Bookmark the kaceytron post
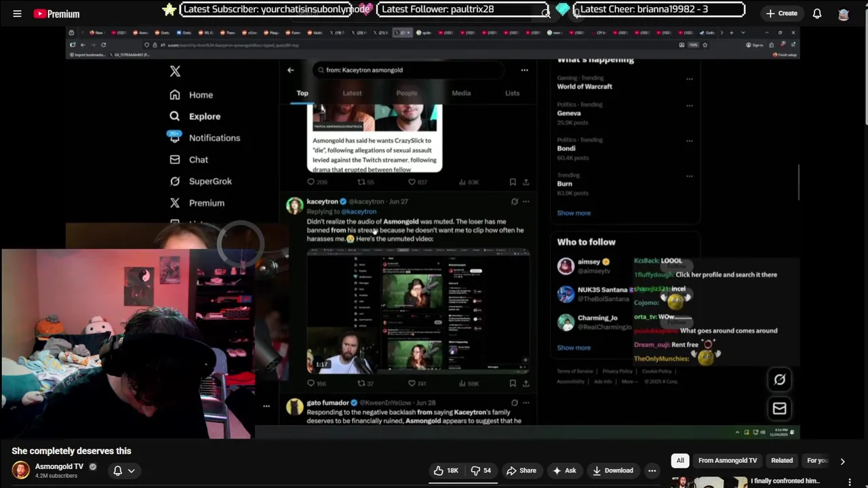Viewport: 868px width, 488px height. tap(513, 384)
